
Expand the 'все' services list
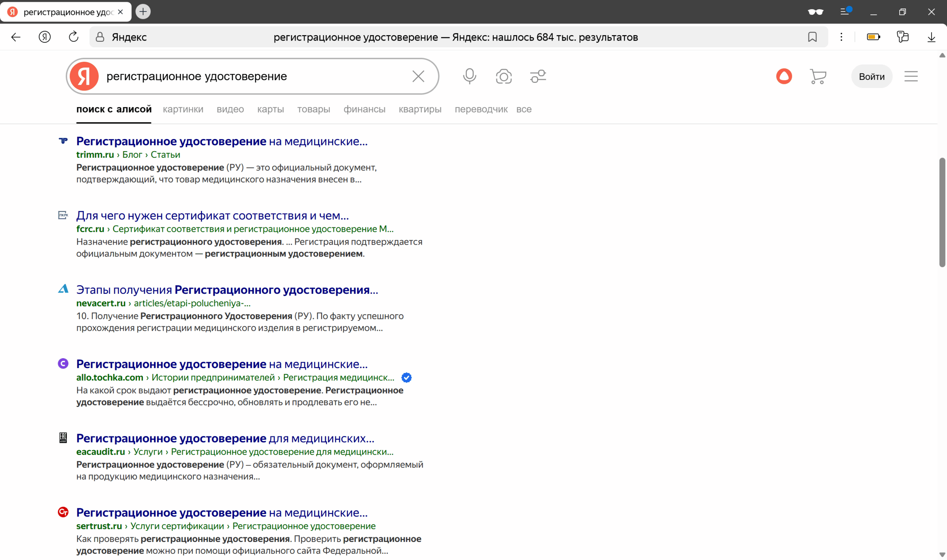pyautogui.click(x=524, y=109)
